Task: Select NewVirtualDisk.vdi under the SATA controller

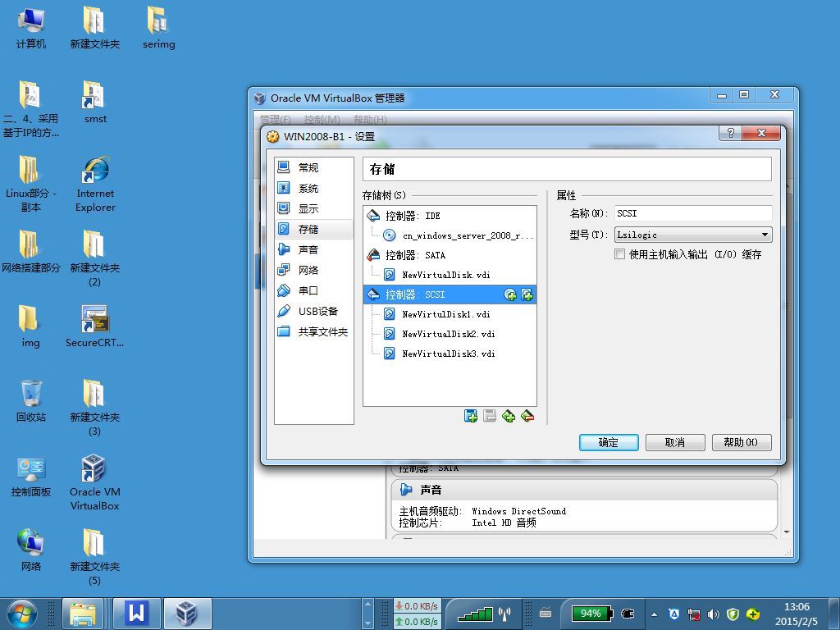Action: pyautogui.click(x=450, y=275)
